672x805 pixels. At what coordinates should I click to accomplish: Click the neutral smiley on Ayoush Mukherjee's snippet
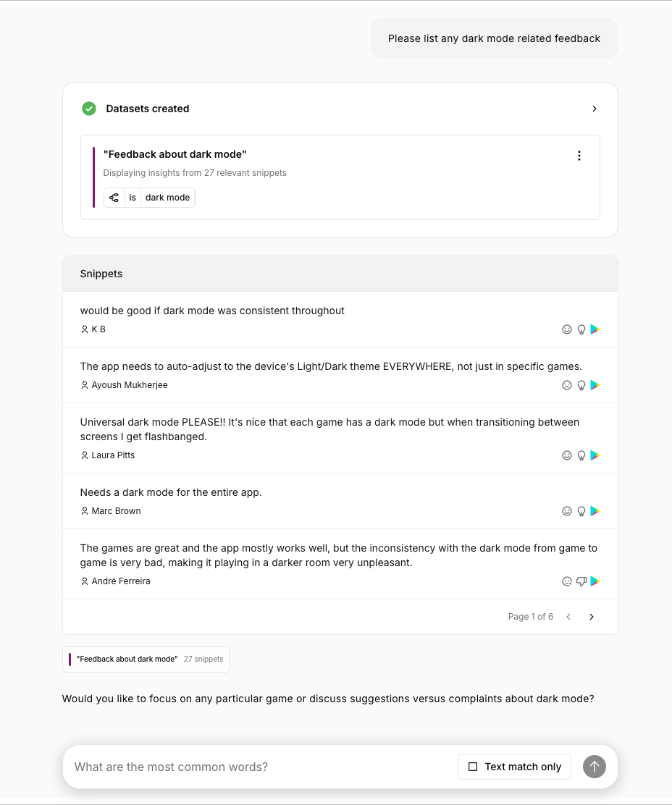click(x=567, y=385)
